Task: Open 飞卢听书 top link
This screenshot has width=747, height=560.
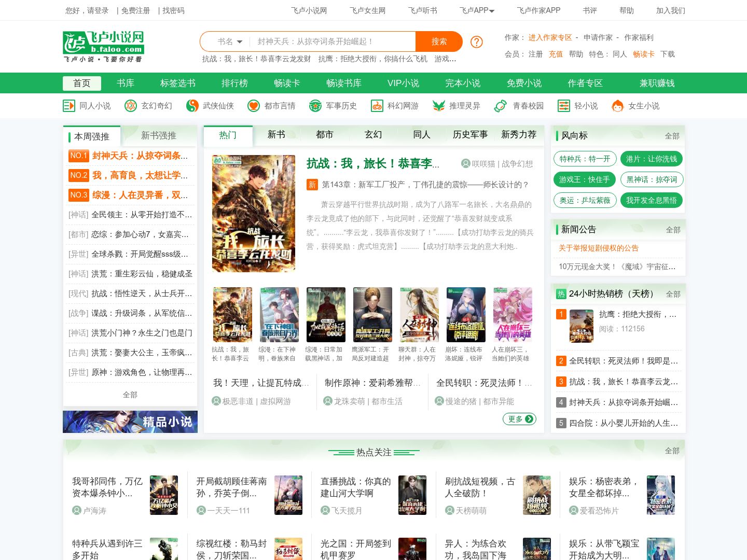Action: pos(422,10)
